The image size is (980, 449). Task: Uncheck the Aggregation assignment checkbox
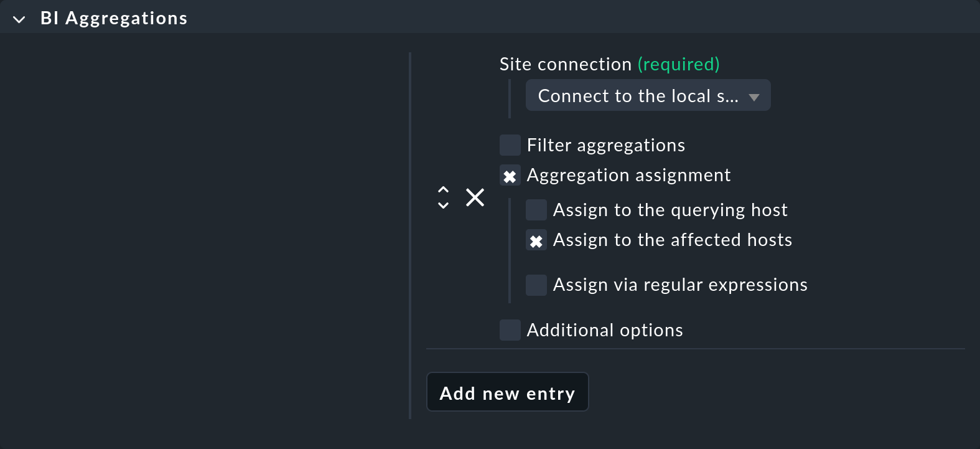coord(510,176)
